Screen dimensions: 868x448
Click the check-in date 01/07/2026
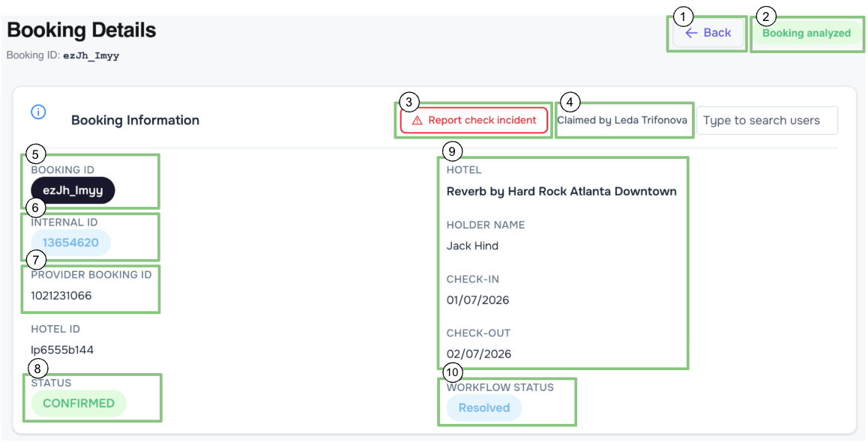pos(477,300)
